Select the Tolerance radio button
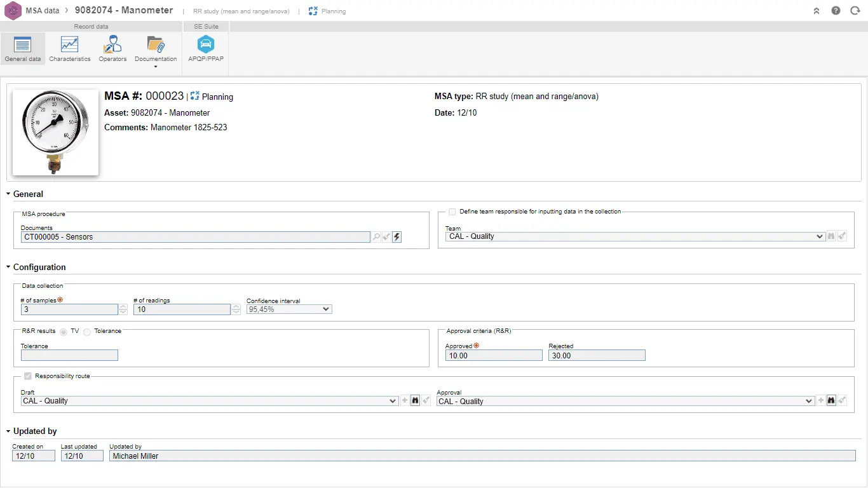868x488 pixels. pyautogui.click(x=87, y=331)
